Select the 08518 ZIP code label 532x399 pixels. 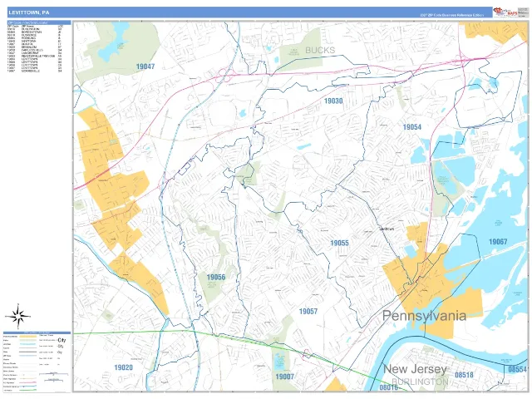coord(464,375)
